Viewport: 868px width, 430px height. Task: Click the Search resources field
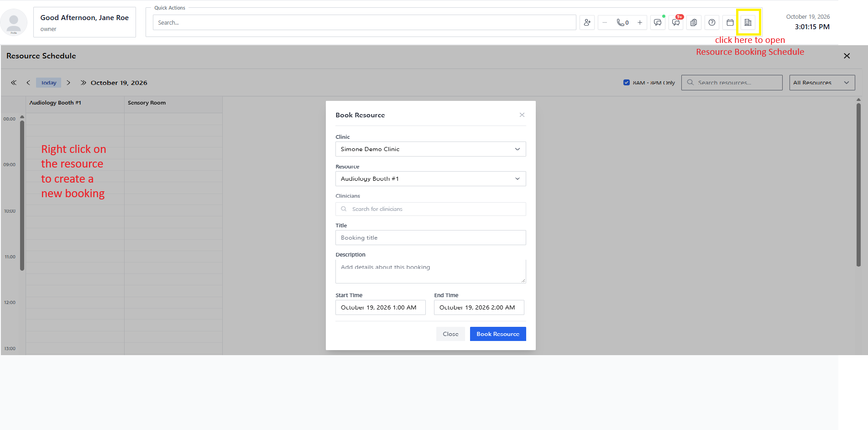click(732, 83)
